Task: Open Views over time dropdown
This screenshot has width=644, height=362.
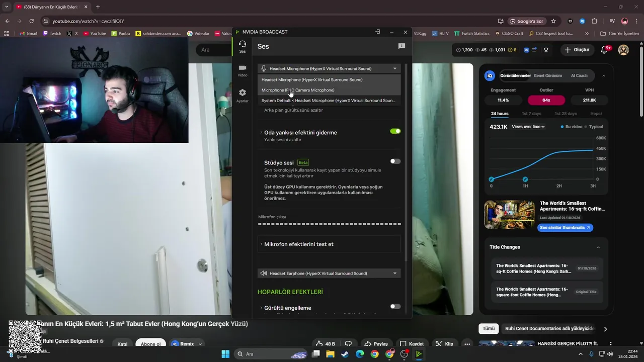Action: [528, 127]
